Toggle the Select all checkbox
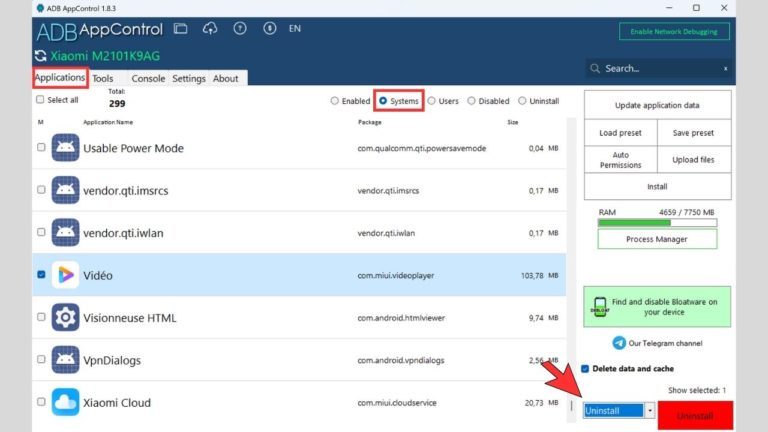The height and width of the screenshot is (432, 768). coord(40,99)
